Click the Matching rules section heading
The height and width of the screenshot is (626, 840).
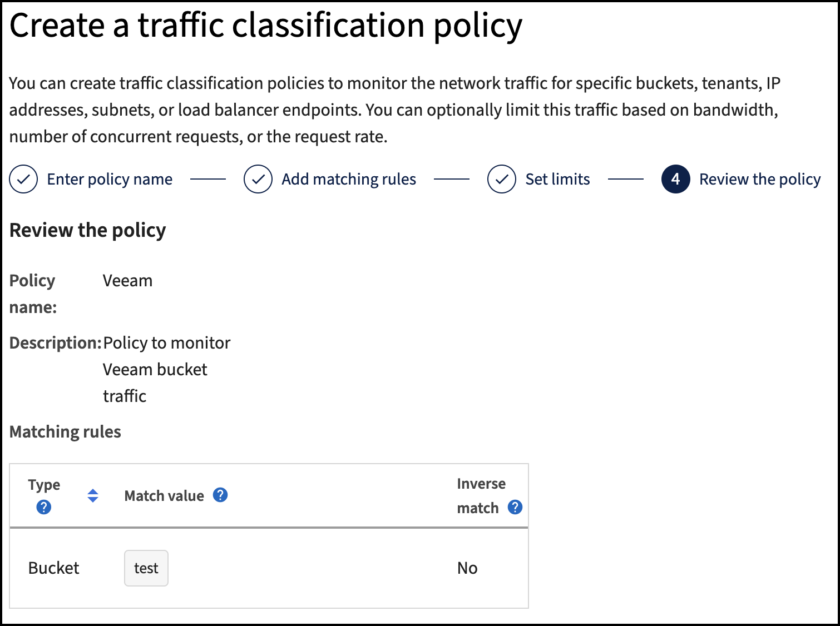pyautogui.click(x=65, y=432)
